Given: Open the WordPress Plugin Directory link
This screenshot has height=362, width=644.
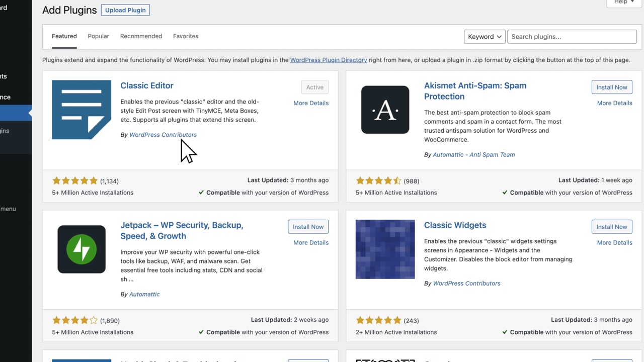Looking at the screenshot, I should 329,60.
